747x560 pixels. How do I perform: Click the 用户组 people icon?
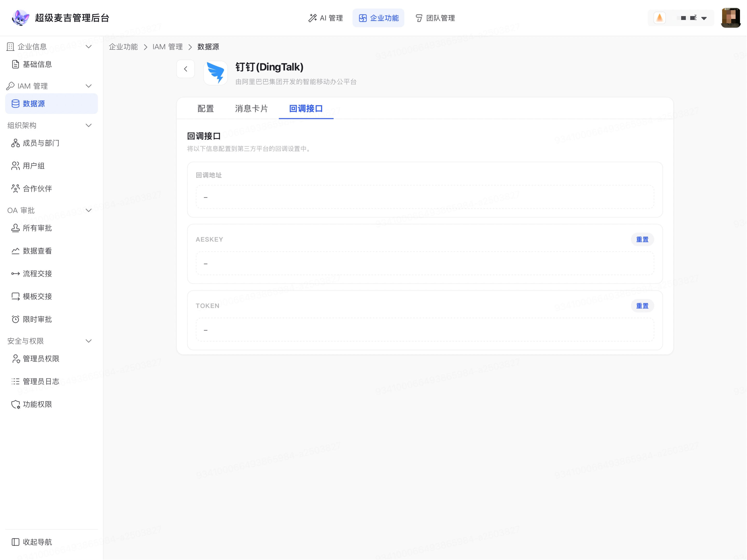pyautogui.click(x=15, y=166)
